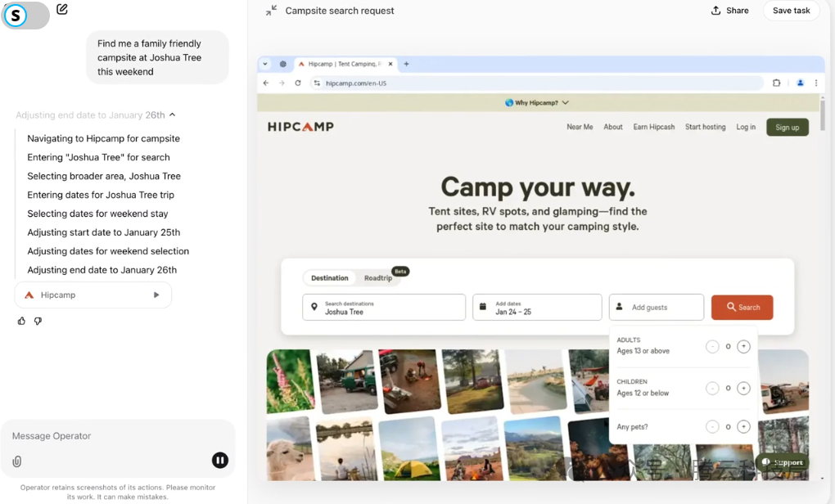
Task: Click the thumbs up feedback icon
Action: tap(21, 321)
